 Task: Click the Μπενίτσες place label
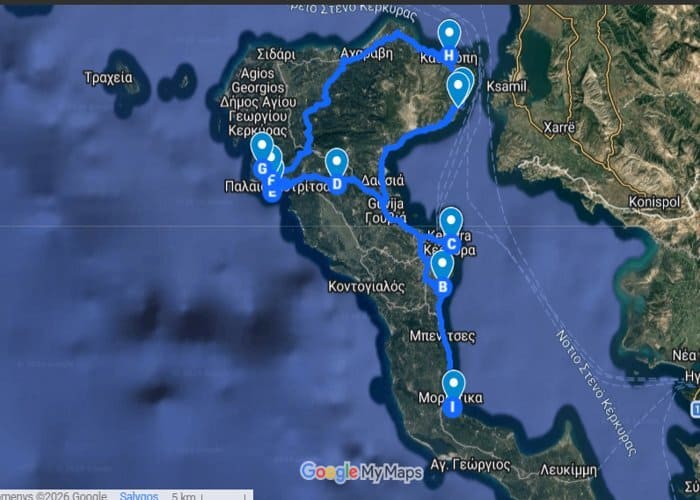point(442,336)
